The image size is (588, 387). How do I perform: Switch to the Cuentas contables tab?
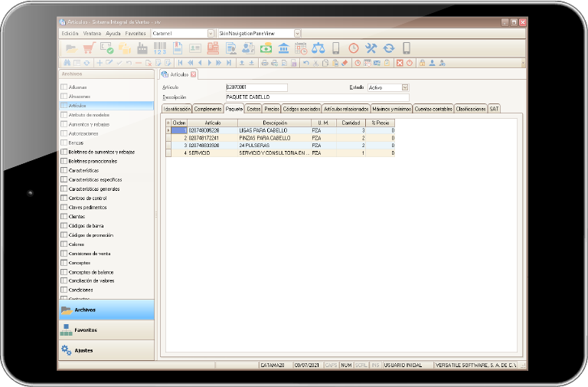[x=433, y=109]
